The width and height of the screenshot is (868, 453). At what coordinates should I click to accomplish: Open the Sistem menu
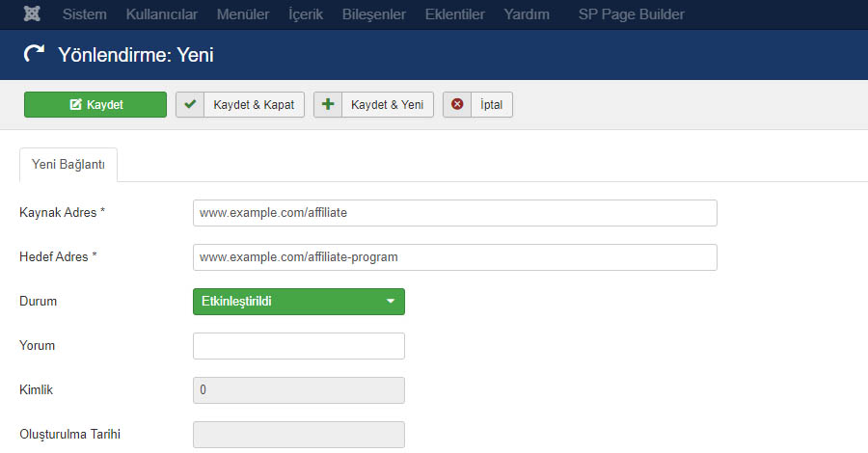(x=85, y=14)
